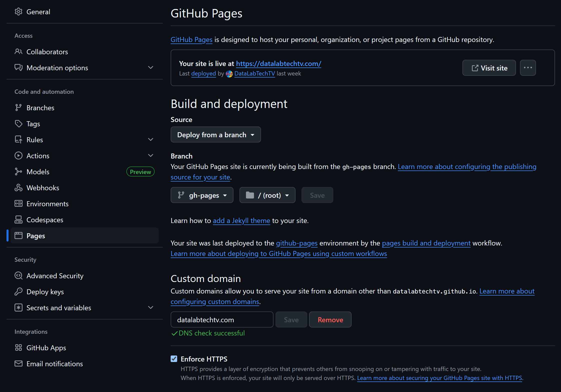This screenshot has height=392, width=561.
Task: Open Webhooks settings
Action: pyautogui.click(x=85, y=188)
